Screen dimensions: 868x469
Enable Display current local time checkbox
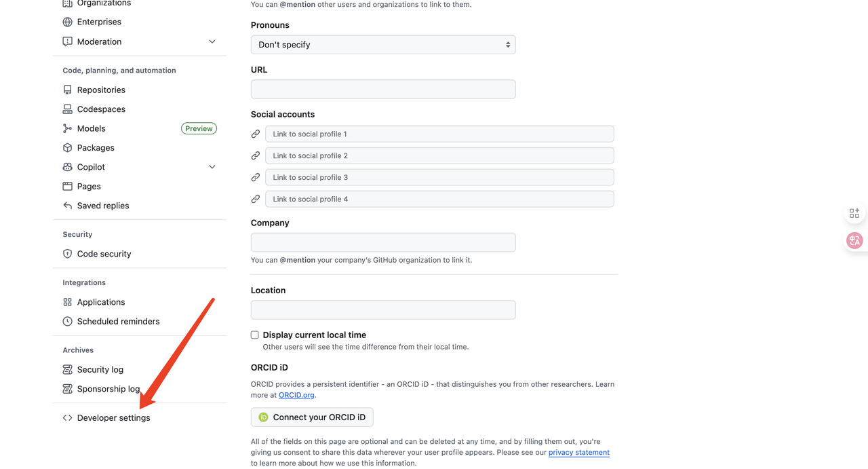[255, 335]
